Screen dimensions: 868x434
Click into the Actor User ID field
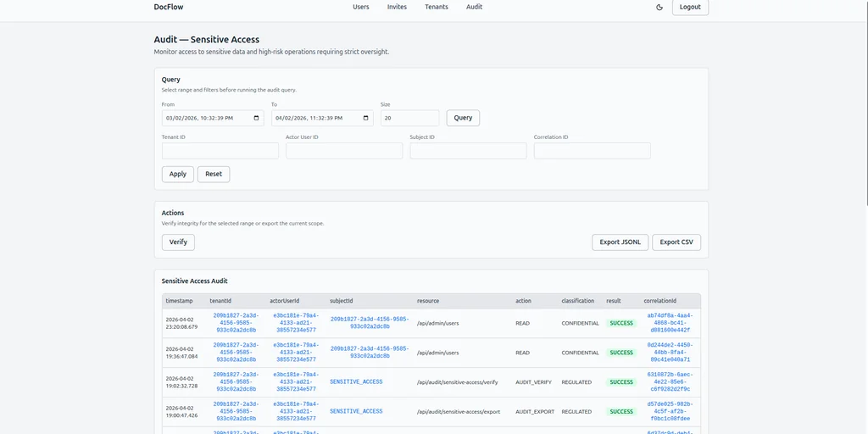click(x=344, y=151)
